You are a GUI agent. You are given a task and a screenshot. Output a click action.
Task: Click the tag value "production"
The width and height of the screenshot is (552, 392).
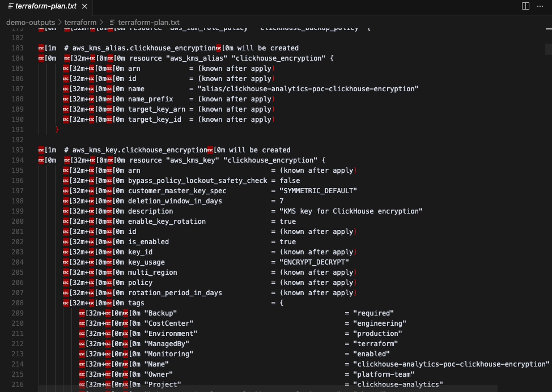pos(378,334)
